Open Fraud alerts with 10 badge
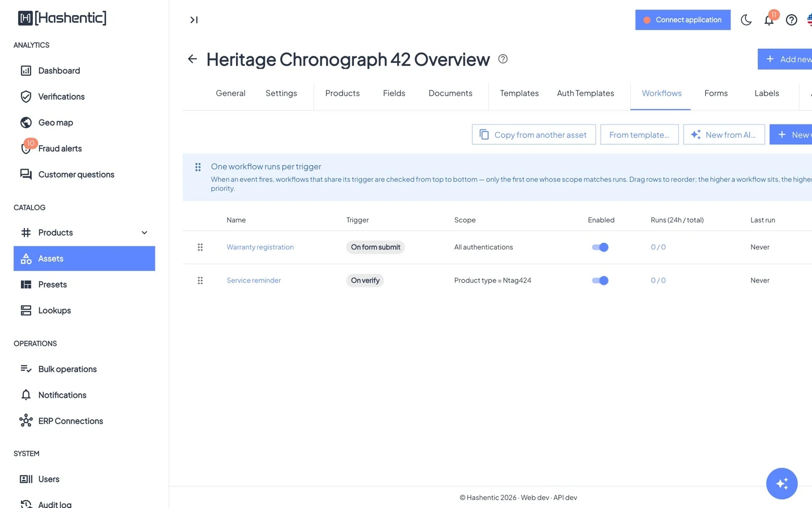This screenshot has height=508, width=812. (x=84, y=148)
